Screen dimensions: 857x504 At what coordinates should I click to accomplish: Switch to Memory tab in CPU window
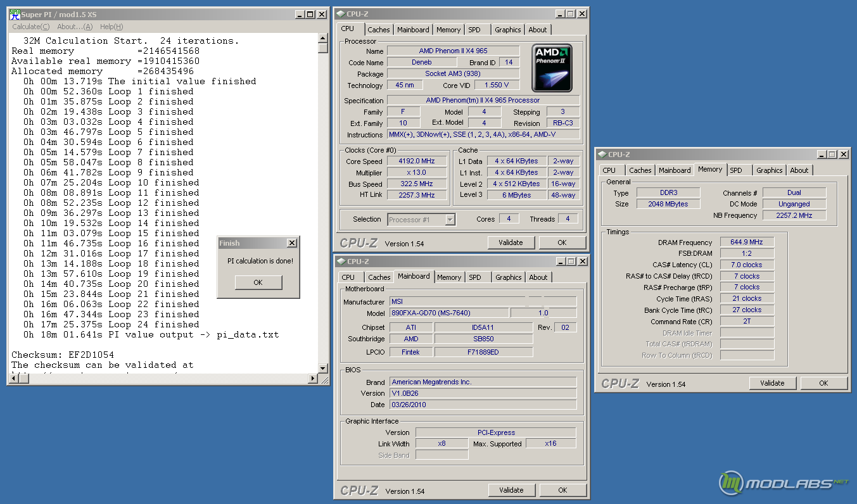point(448,30)
